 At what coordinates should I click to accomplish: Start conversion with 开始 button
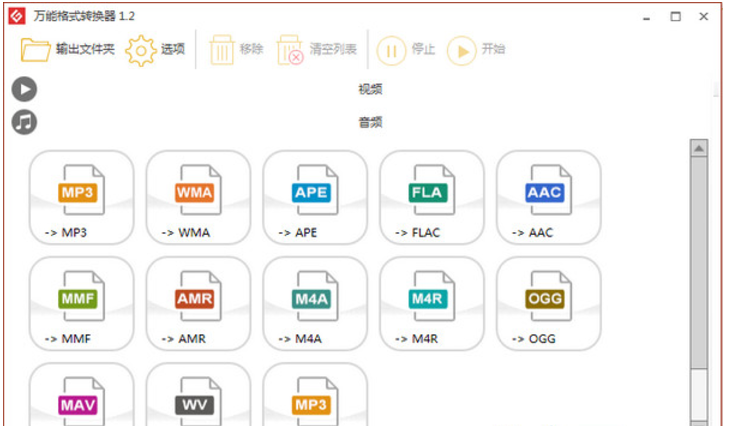pyautogui.click(x=476, y=50)
